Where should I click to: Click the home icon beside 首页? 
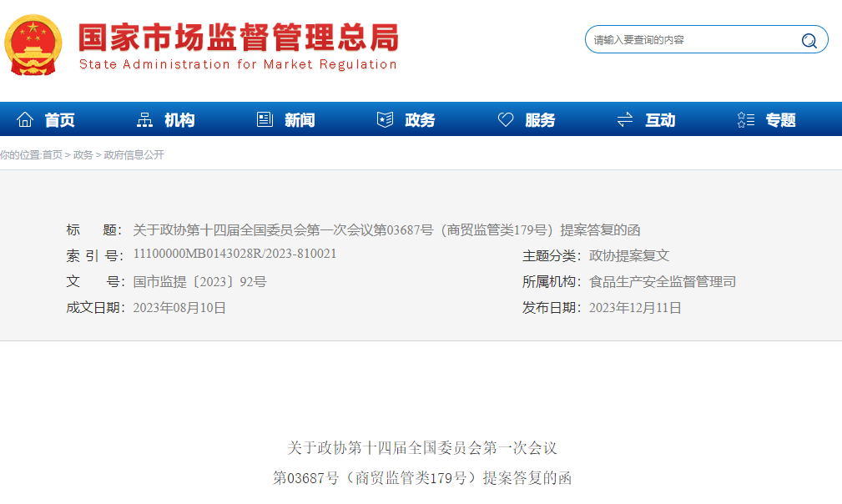pos(26,118)
